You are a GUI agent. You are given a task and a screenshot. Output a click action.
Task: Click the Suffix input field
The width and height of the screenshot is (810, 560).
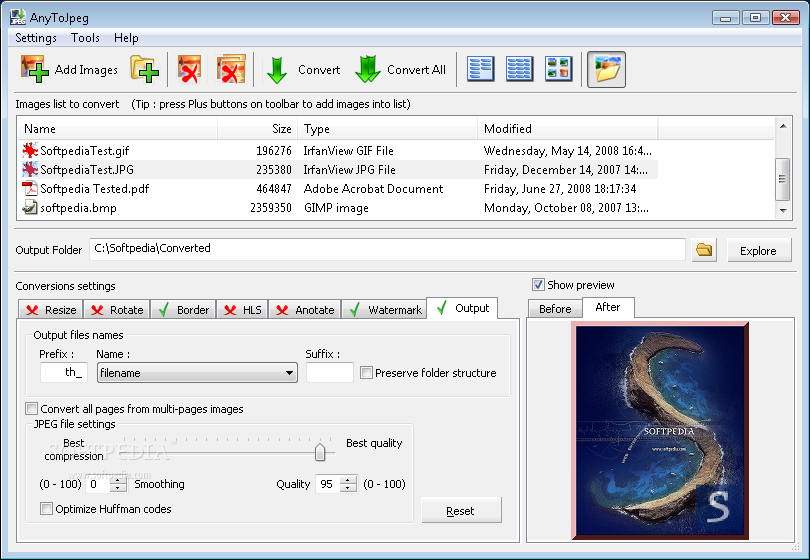tap(330, 372)
